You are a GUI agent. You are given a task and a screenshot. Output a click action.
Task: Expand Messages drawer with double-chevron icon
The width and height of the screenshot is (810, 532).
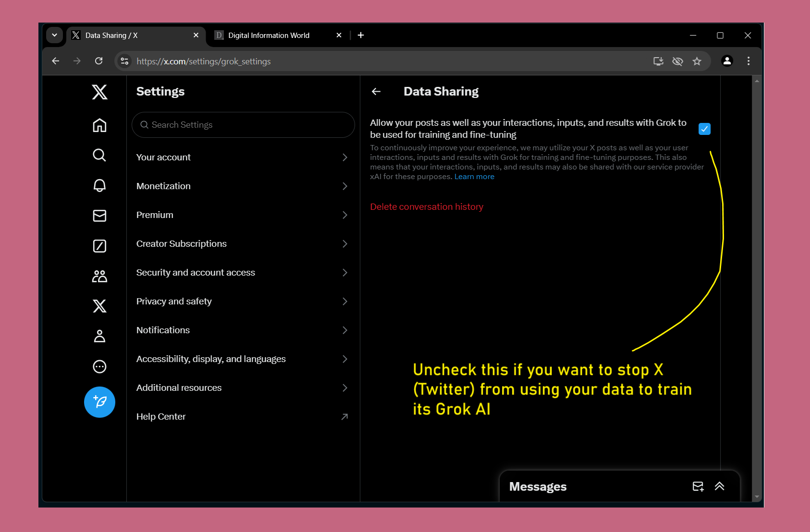coord(719,486)
